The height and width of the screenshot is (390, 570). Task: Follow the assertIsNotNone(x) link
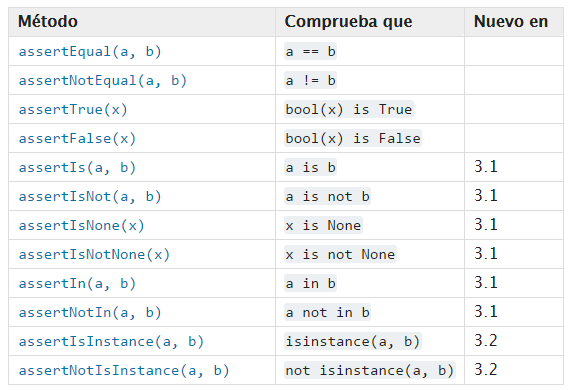(x=94, y=255)
